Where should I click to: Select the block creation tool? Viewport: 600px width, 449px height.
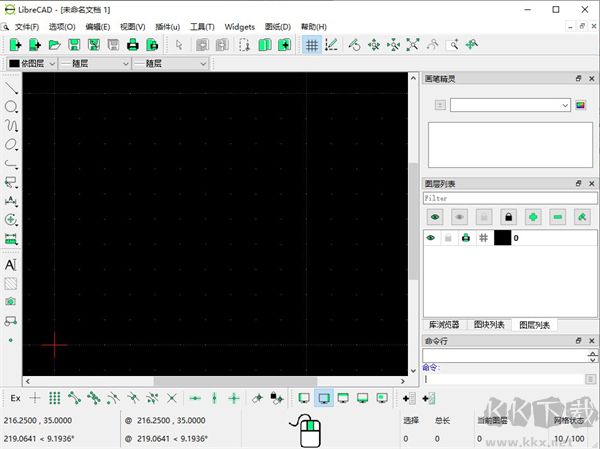[x=11, y=321]
